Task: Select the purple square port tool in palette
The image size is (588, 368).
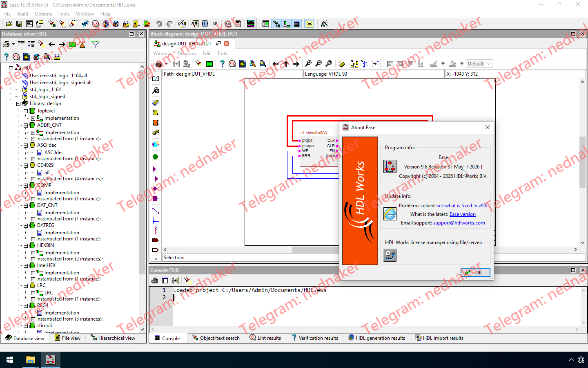Action: click(156, 199)
